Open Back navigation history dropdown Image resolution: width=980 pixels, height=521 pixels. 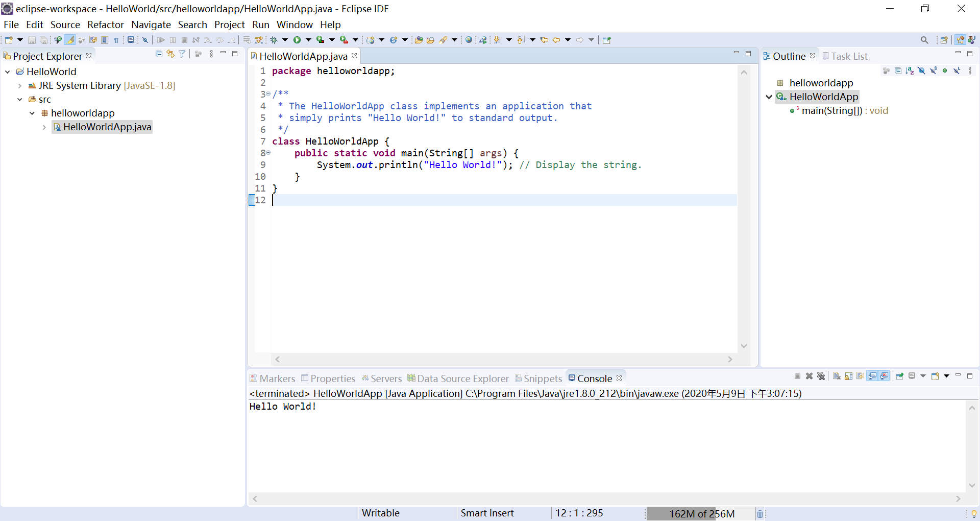[568, 40]
